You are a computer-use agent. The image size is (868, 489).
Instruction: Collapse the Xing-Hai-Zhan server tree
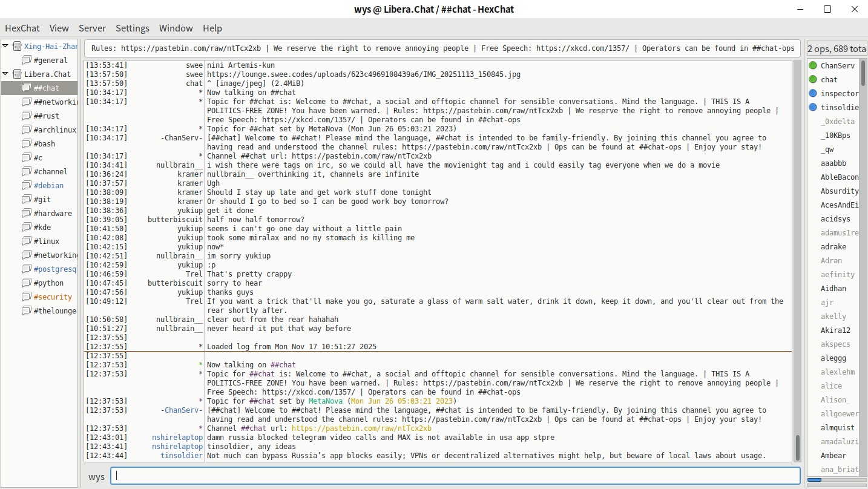click(x=5, y=46)
